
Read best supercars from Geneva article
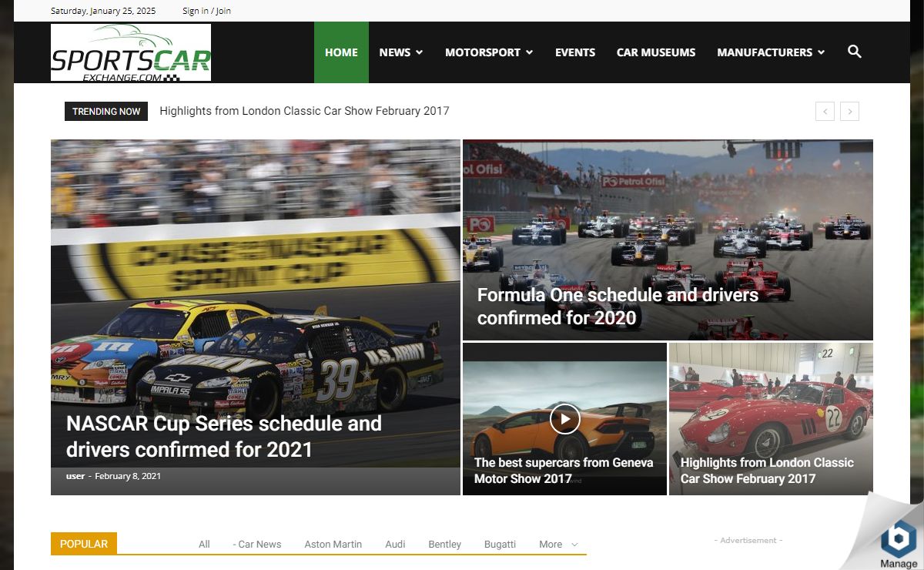pyautogui.click(x=564, y=471)
